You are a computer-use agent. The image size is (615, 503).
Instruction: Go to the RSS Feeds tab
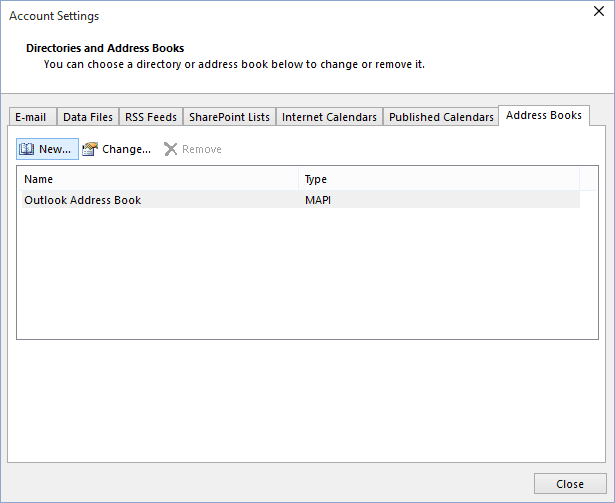click(x=150, y=117)
